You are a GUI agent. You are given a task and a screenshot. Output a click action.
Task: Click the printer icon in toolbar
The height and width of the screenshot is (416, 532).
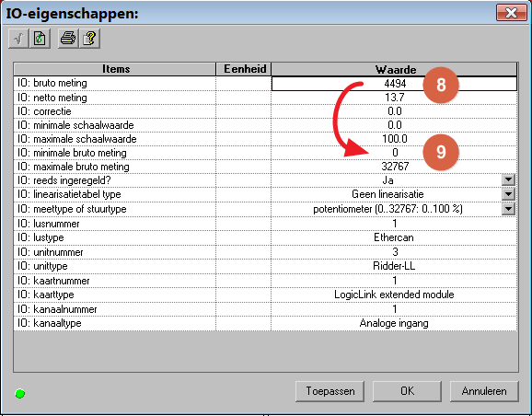68,39
